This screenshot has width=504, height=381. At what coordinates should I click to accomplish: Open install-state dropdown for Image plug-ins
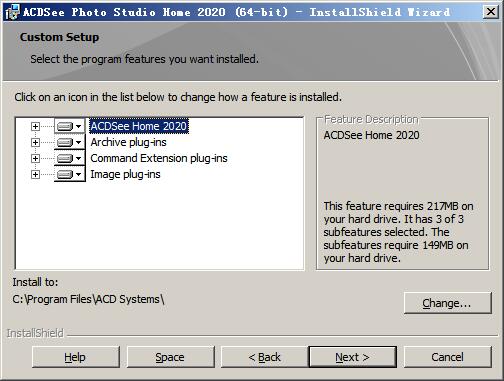pos(69,174)
